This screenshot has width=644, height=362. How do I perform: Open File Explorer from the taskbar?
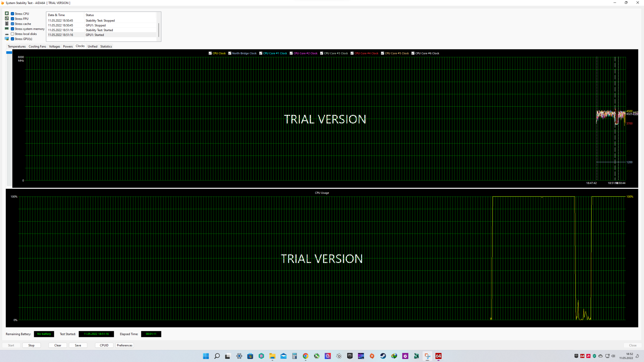pos(272,356)
